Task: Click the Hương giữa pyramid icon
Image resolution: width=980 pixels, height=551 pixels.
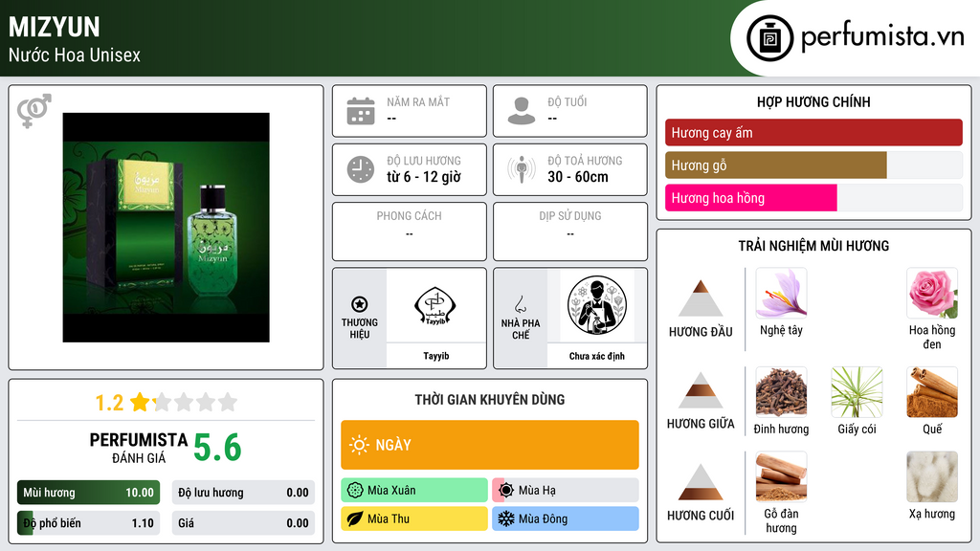Action: tap(701, 390)
